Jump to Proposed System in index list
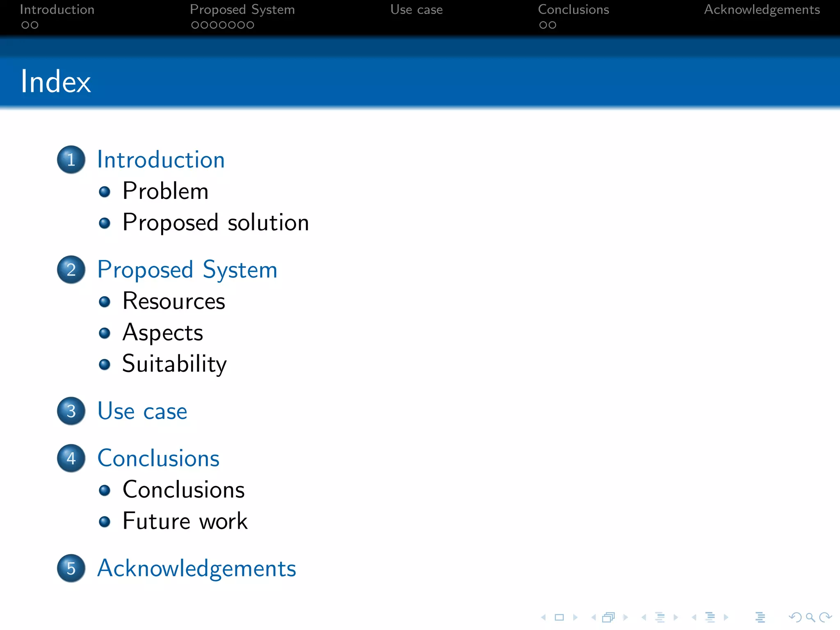 187,270
